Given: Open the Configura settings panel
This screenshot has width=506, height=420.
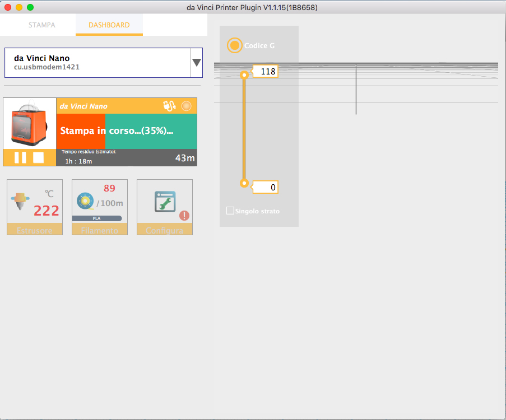Looking at the screenshot, I should [x=165, y=207].
